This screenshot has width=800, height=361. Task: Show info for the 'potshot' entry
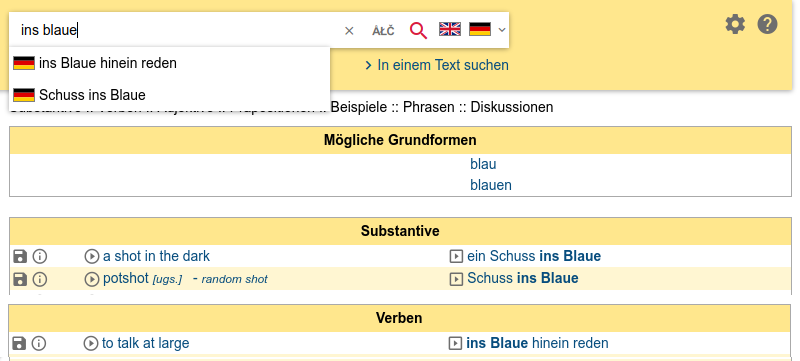pyautogui.click(x=40, y=279)
